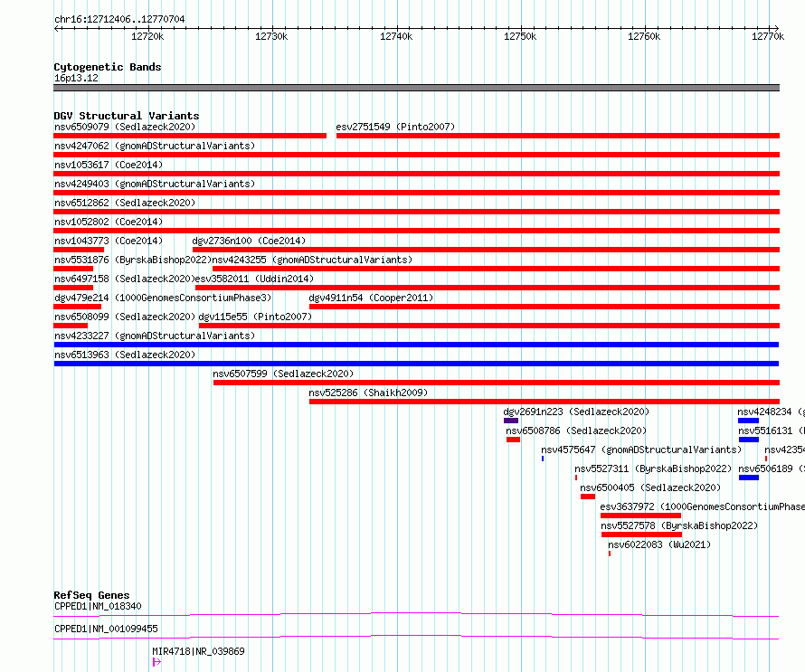Click nsv6512862 (Sedlazeck2020) label
Screen dimensions: 805x672
click(x=125, y=203)
